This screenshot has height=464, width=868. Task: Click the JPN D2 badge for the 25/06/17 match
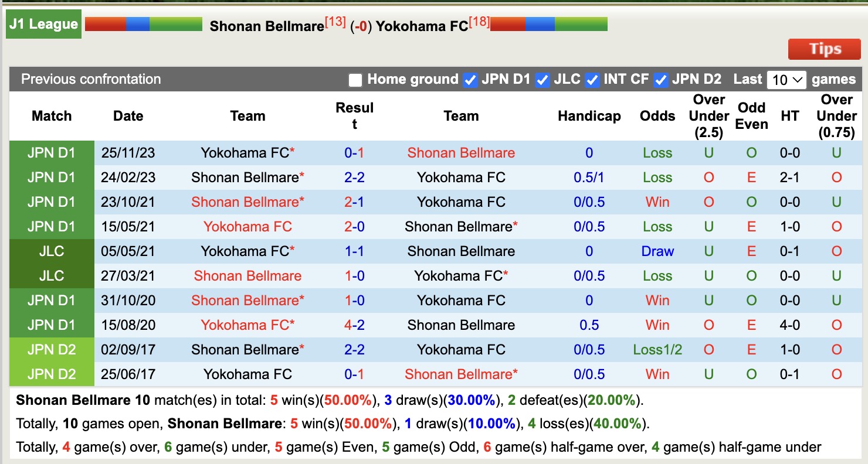52,374
